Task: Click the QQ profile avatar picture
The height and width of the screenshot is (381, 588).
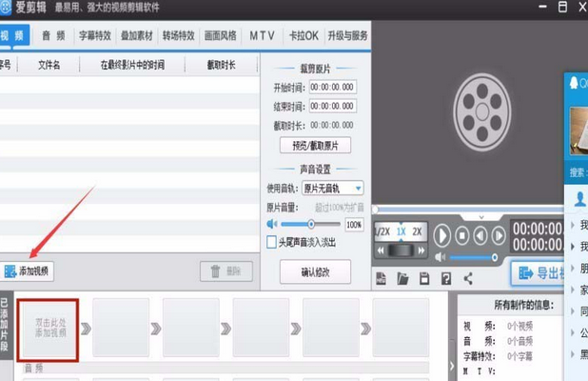Action: coord(579,131)
